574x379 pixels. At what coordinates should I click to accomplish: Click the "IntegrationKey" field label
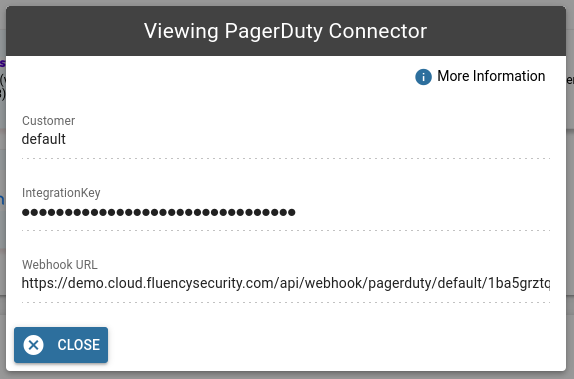[x=61, y=193]
